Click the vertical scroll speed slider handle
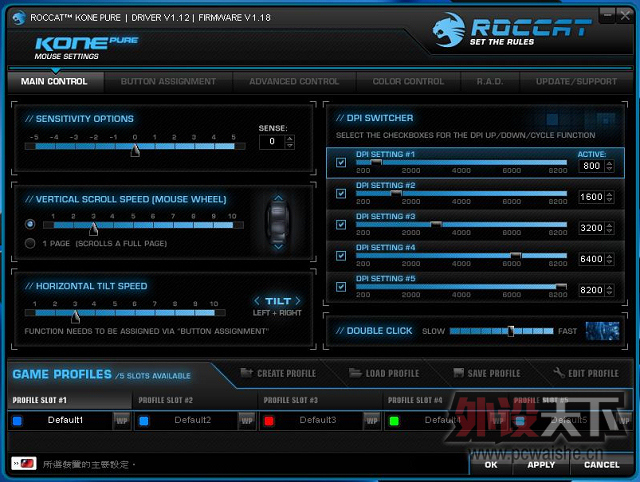 pos(93,229)
